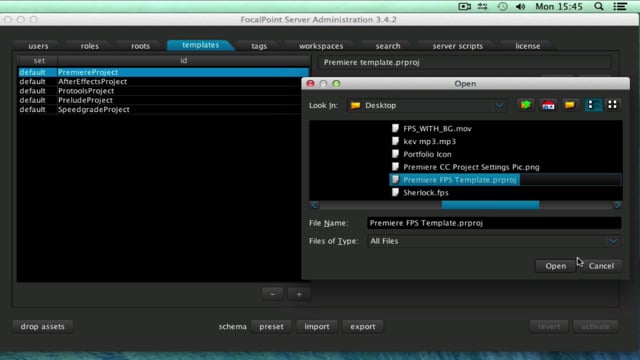Open the server scripts tab
The width and height of the screenshot is (640, 360).
click(458, 46)
